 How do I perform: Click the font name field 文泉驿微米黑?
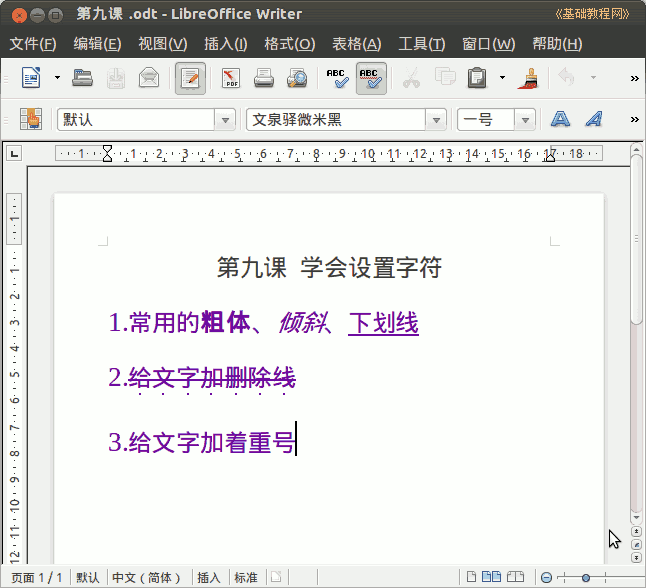[336, 120]
